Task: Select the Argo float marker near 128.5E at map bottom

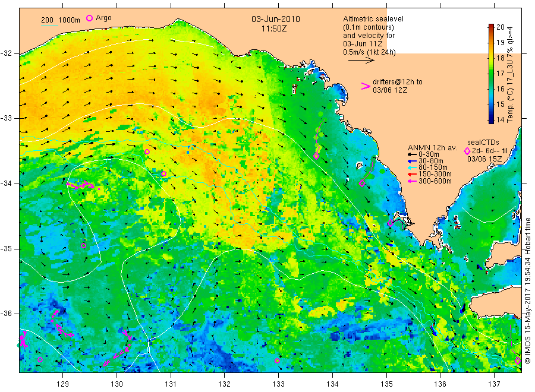Action: point(40,359)
